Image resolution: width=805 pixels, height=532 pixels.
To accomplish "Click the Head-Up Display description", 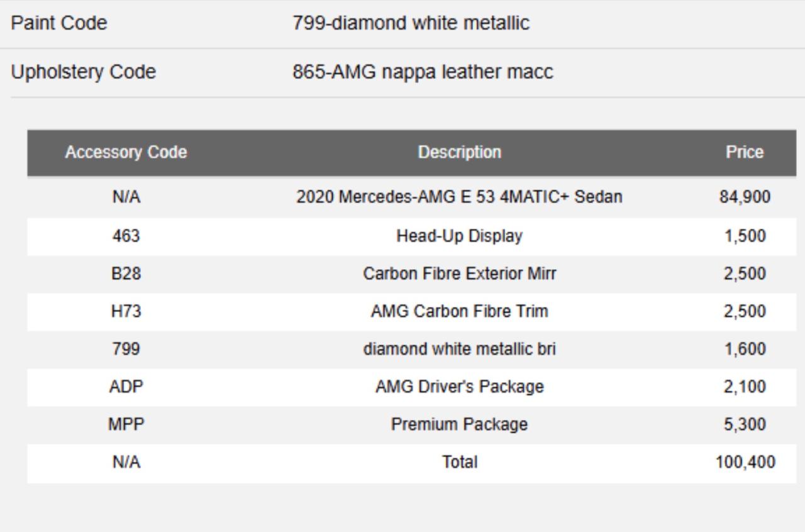I will [x=459, y=236].
